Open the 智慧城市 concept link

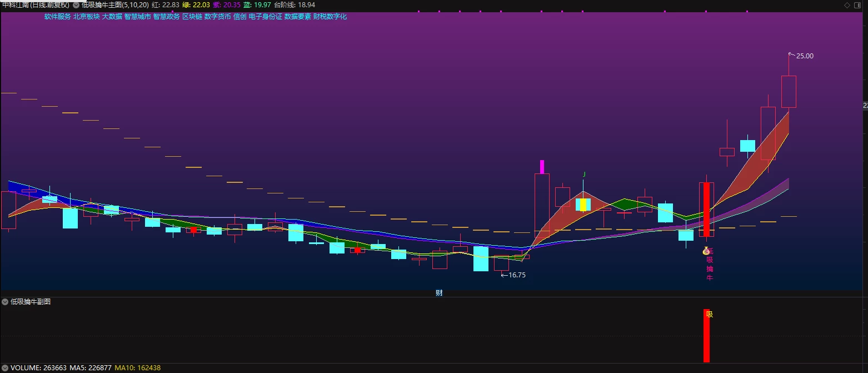(x=138, y=17)
